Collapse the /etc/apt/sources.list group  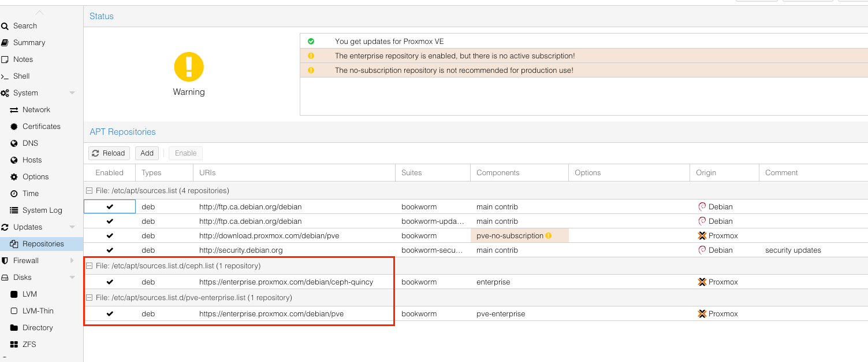click(x=89, y=191)
